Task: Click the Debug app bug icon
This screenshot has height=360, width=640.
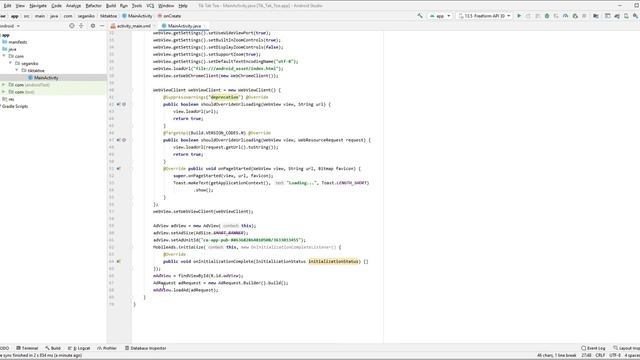Action: tap(547, 16)
